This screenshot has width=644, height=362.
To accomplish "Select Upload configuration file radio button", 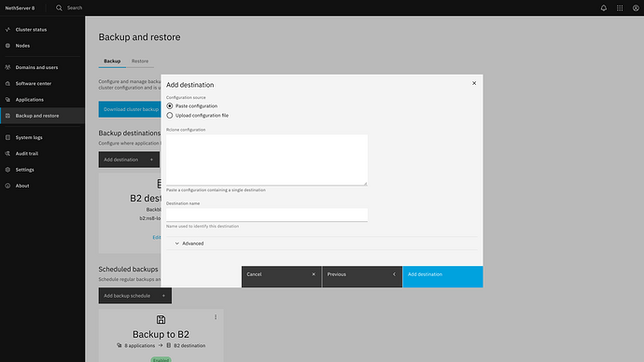I will (170, 116).
